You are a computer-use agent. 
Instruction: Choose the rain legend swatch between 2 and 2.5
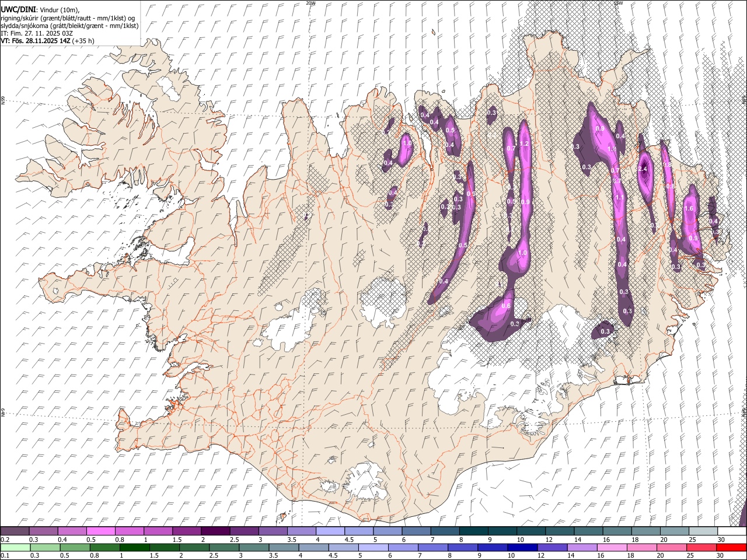[x=194, y=548]
